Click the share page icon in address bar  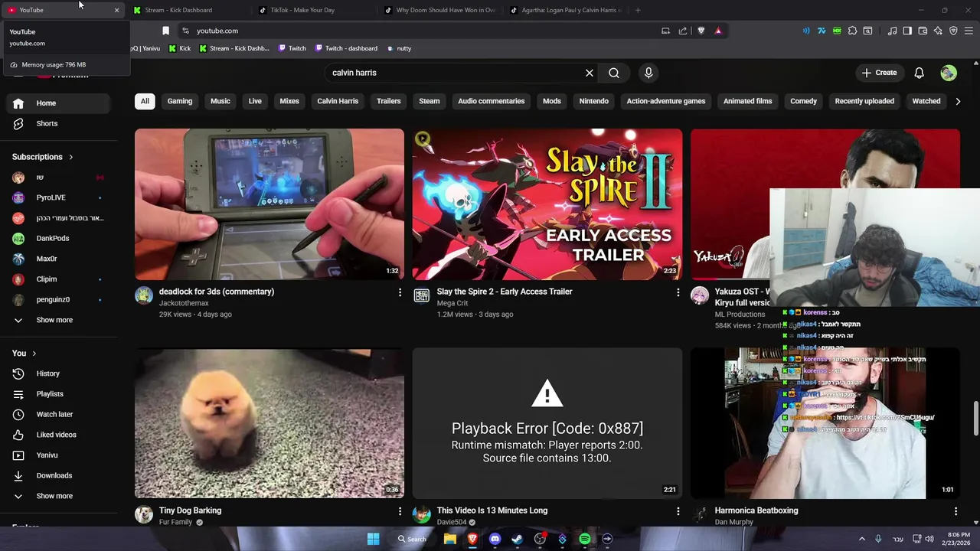coord(683,31)
